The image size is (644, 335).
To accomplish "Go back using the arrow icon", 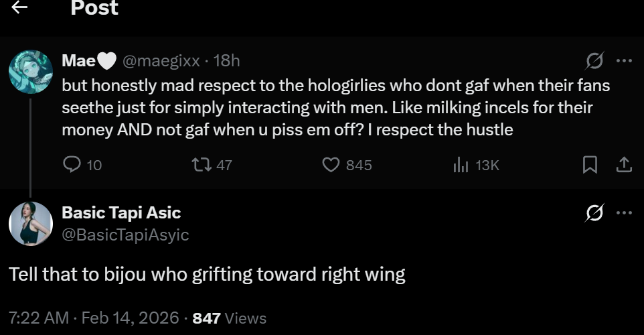I will pyautogui.click(x=19, y=7).
